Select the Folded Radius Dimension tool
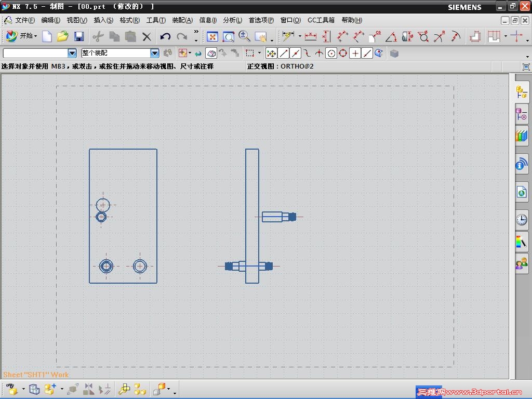532x399 pixels. pos(455,36)
